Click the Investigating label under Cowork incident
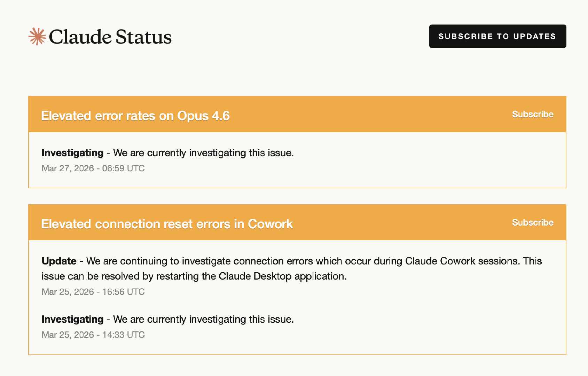588x376 pixels. pyautogui.click(x=72, y=319)
